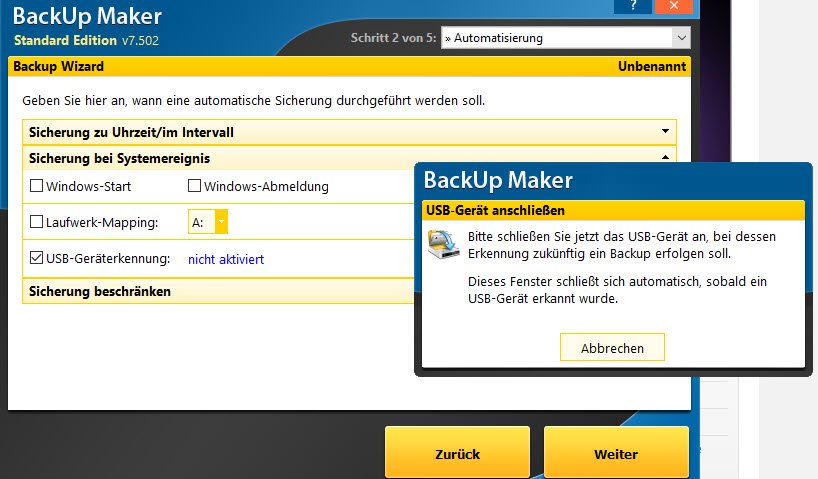Tick the Laufwerk-Mapping checkbox
This screenshot has width=818, height=479.
tap(37, 222)
